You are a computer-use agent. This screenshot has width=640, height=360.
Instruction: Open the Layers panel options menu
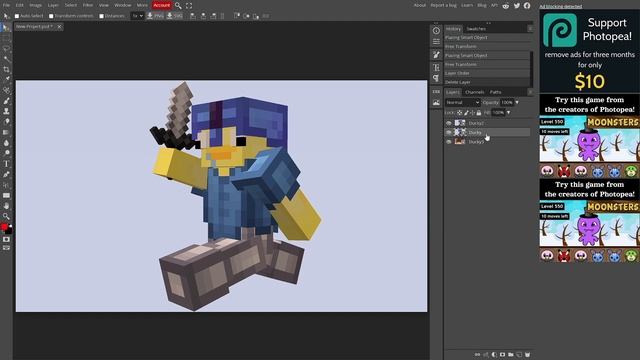530,92
